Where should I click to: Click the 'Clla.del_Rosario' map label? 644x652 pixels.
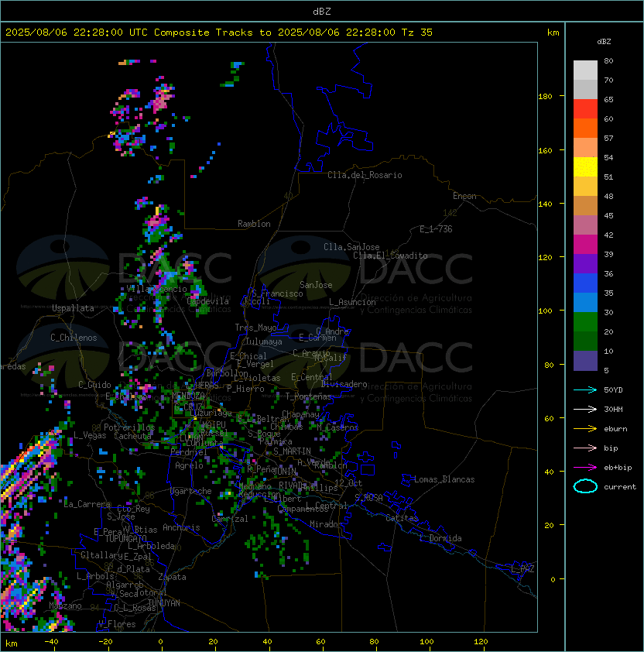point(365,175)
